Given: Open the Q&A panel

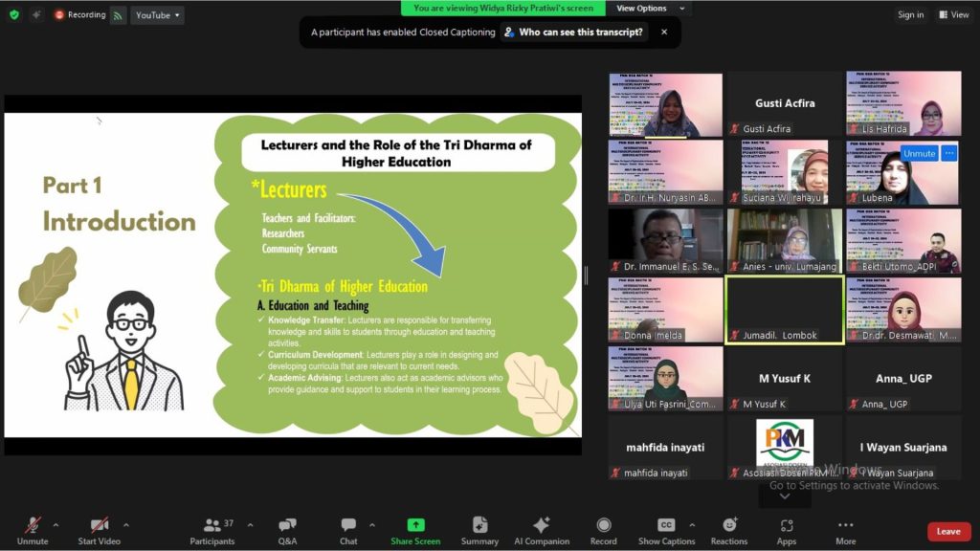Looking at the screenshot, I should (x=287, y=525).
